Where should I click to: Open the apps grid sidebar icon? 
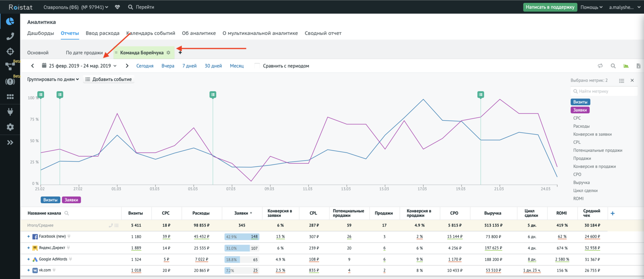pyautogui.click(x=10, y=97)
